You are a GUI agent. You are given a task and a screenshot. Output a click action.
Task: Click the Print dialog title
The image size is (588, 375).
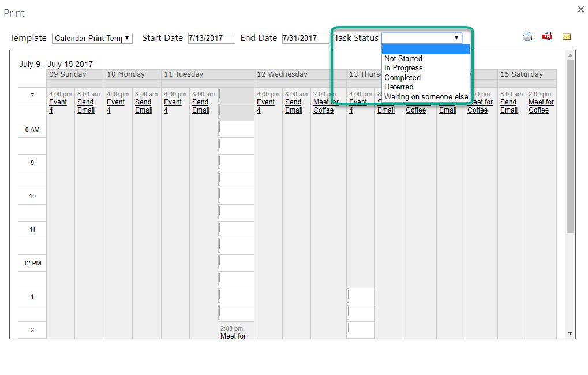tap(14, 13)
